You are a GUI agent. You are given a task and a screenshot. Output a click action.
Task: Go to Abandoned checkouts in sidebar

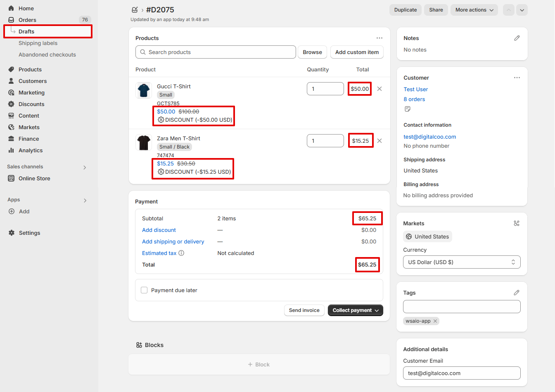[47, 54]
